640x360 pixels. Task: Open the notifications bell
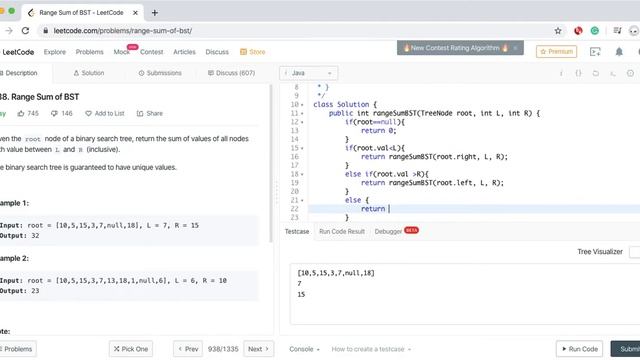pos(619,52)
